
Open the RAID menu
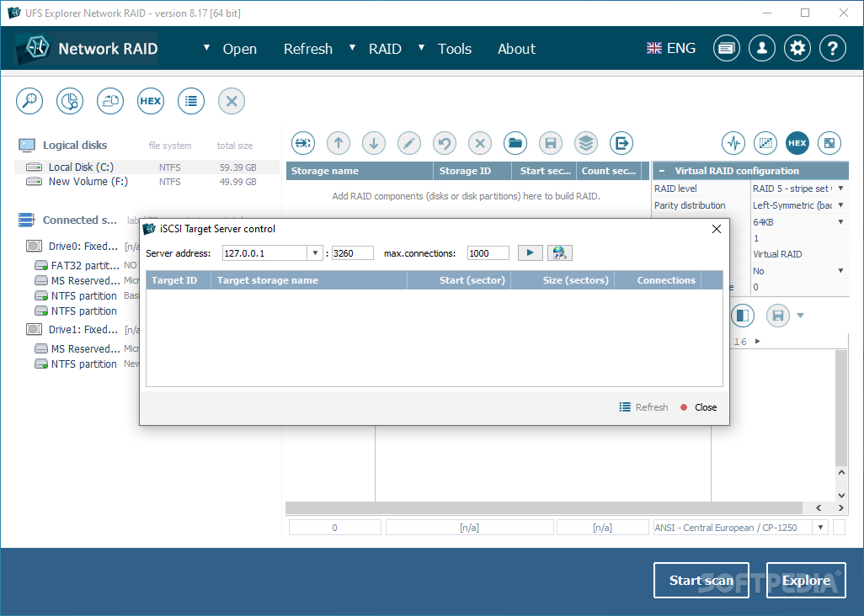tap(385, 49)
